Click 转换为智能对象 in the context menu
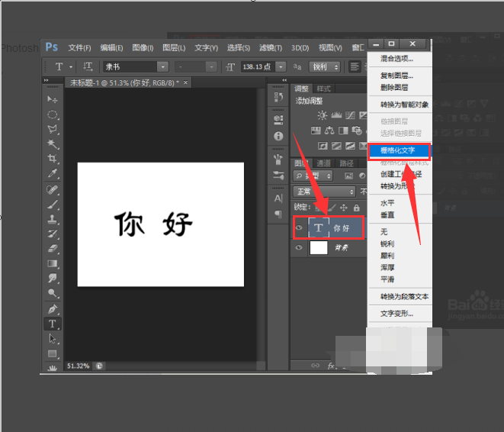This screenshot has width=504, height=432. [x=404, y=105]
